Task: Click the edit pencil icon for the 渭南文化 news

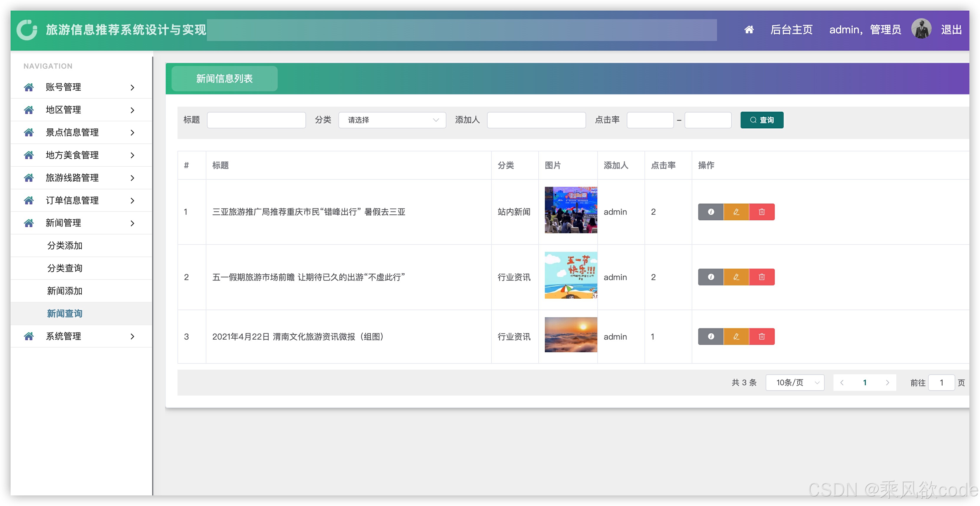Action: 736,336
